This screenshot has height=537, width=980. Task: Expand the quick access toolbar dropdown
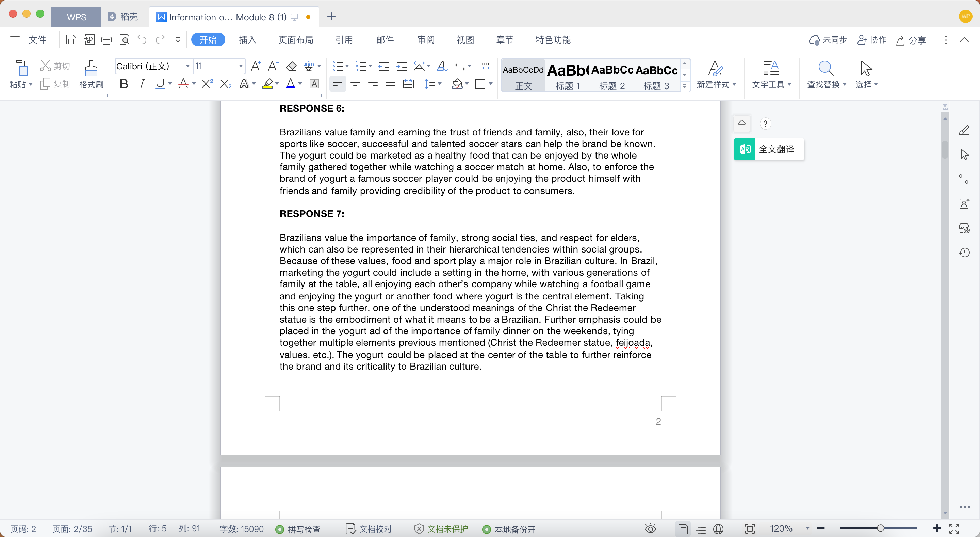(x=178, y=39)
